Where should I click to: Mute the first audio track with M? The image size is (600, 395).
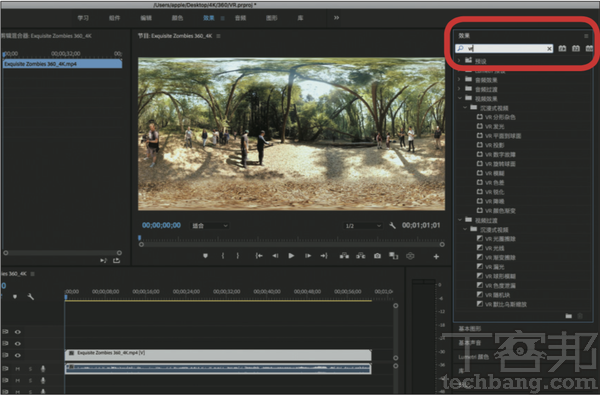pos(18,369)
